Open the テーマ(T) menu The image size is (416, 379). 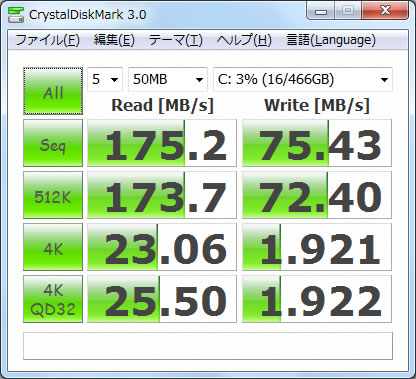pos(176,40)
